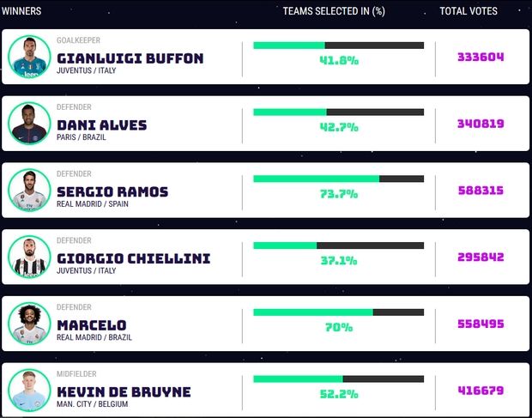Viewport: 532px width, 418px height.
Task: Select the Sergio Ramos name
Action: click(x=112, y=191)
